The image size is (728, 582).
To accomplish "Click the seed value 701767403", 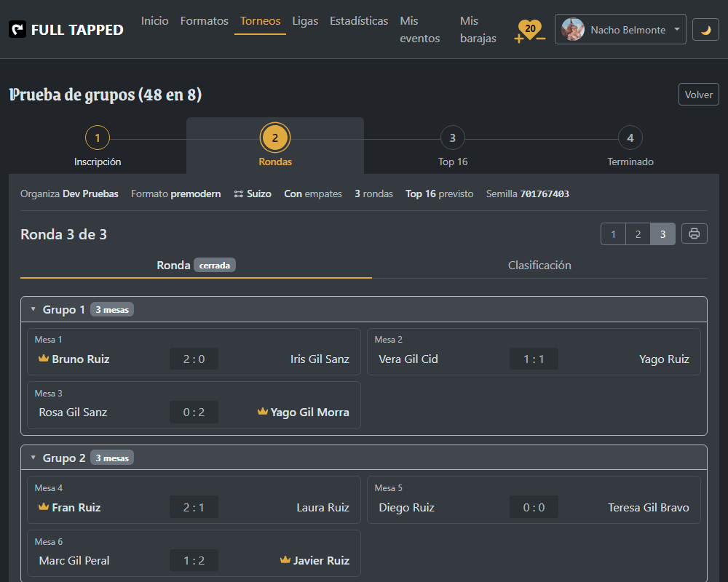I will point(545,194).
